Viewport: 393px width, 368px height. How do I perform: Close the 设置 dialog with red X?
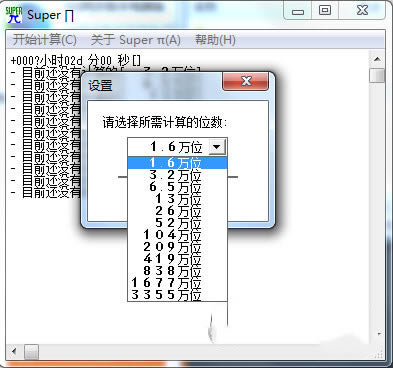246,81
